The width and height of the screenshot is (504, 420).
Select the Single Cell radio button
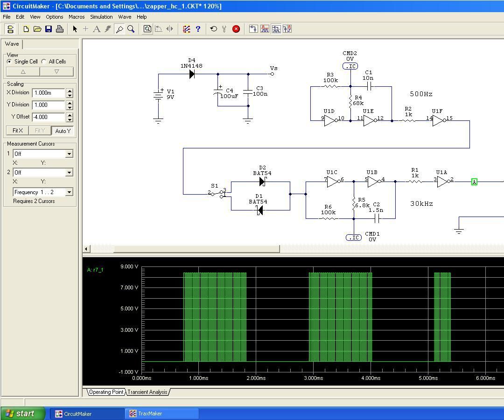pyautogui.click(x=9, y=62)
